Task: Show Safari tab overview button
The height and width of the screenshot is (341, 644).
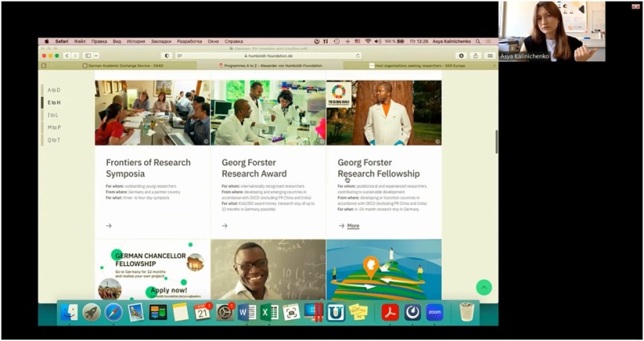Action: [490, 56]
